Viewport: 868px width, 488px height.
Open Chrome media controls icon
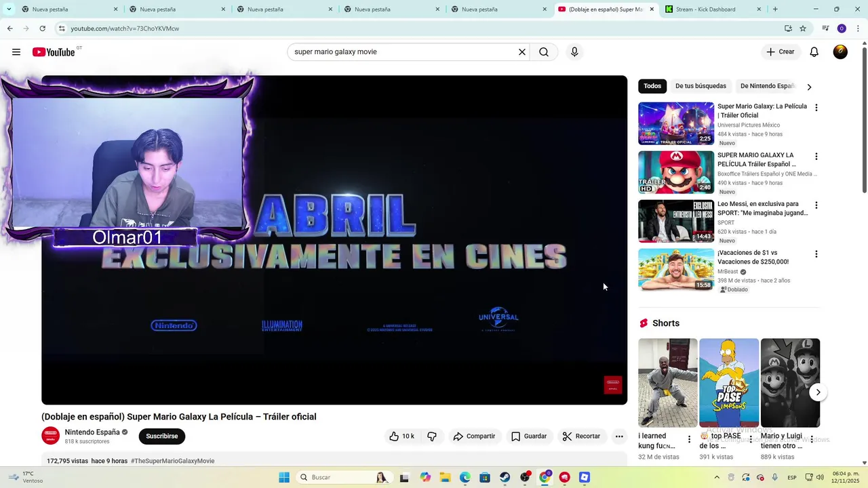825,28
